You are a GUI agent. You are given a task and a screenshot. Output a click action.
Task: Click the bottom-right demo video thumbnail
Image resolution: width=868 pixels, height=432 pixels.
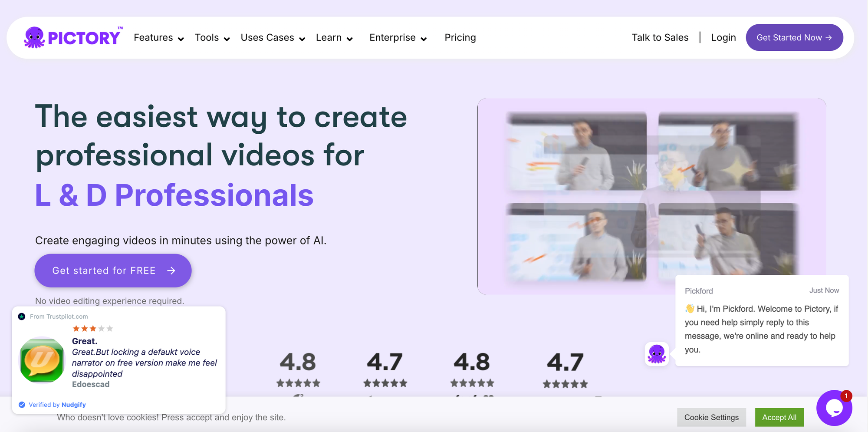click(729, 239)
